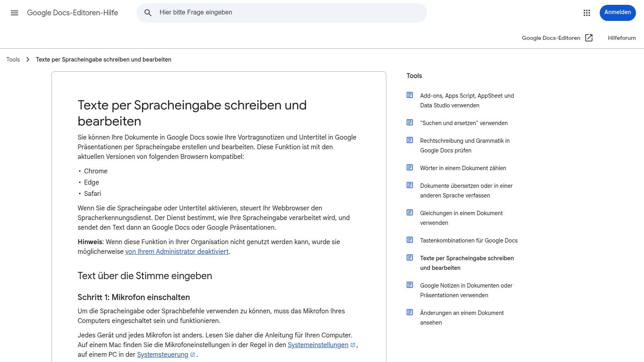Click the search magnifier icon

(x=148, y=13)
